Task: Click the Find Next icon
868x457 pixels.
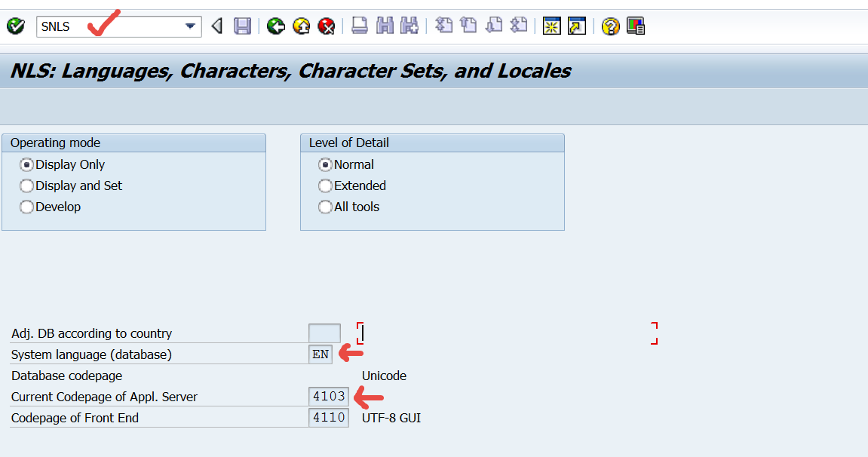Action: click(409, 25)
